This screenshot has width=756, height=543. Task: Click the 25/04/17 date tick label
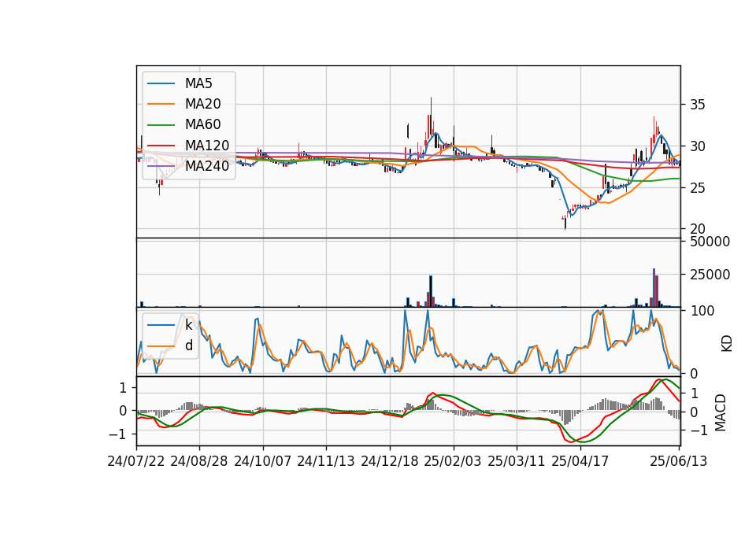point(580,461)
